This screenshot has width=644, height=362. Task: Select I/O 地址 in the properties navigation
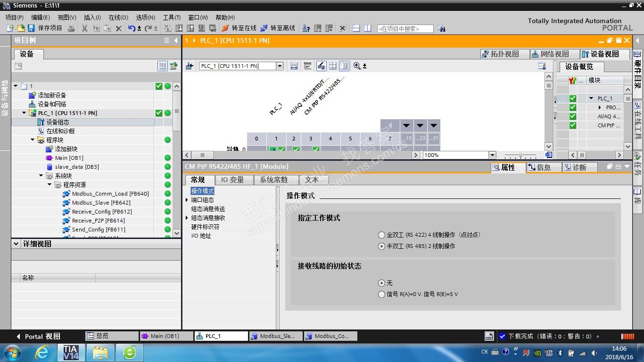[x=201, y=236]
